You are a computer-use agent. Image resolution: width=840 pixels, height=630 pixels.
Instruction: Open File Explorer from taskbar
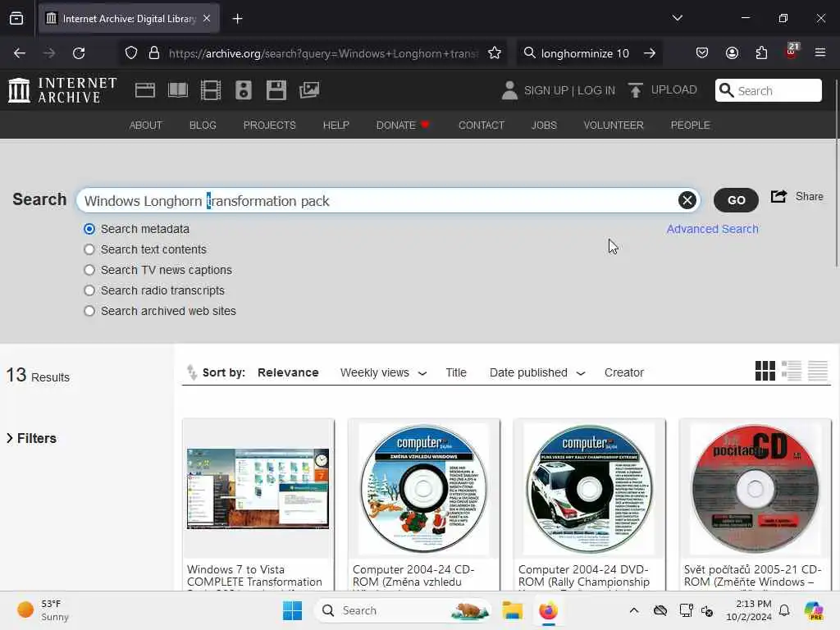pyautogui.click(x=512, y=610)
